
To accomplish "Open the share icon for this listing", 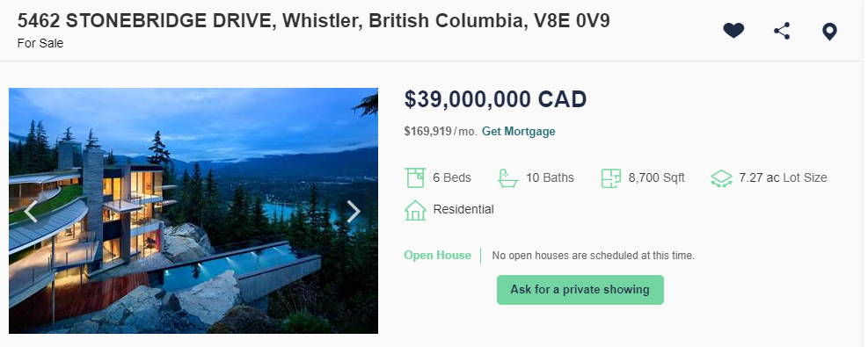I will click(x=782, y=31).
